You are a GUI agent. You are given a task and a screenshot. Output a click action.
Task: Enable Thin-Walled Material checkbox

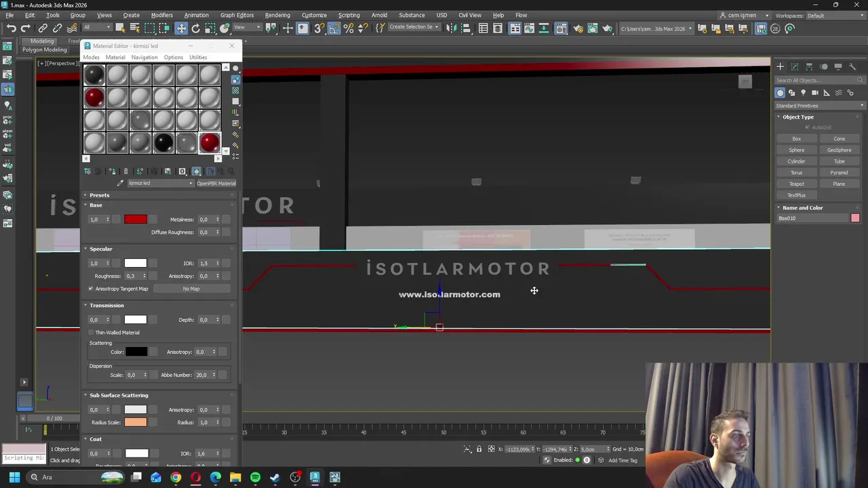(x=91, y=333)
